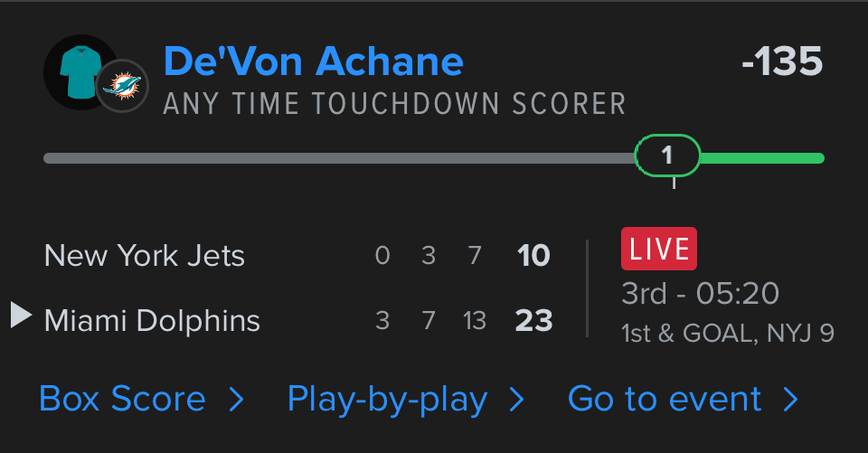Open the Play-by-play link
Viewport: 868px width, 453px height.
click(387, 399)
